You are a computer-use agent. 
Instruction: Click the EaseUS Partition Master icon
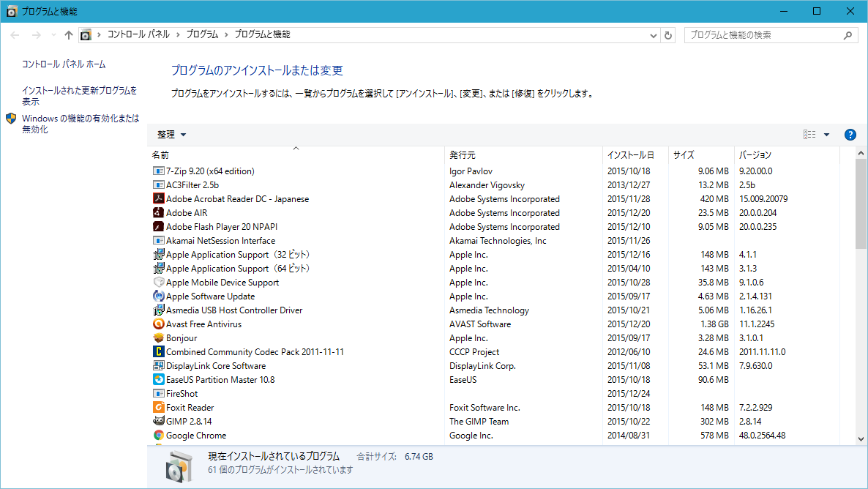(159, 379)
